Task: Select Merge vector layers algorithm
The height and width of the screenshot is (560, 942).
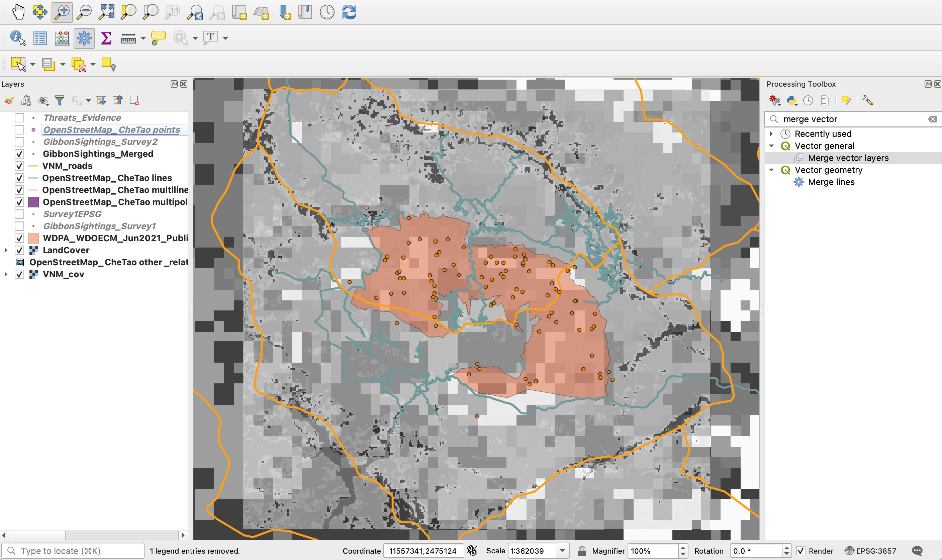Action: (848, 158)
